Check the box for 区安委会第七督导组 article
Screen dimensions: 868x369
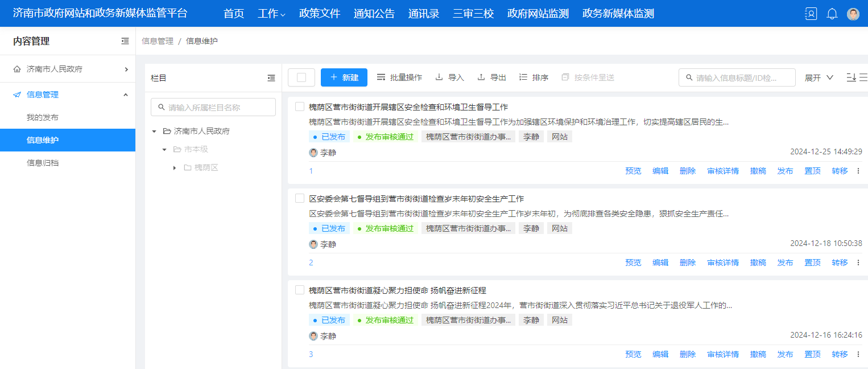tap(300, 198)
